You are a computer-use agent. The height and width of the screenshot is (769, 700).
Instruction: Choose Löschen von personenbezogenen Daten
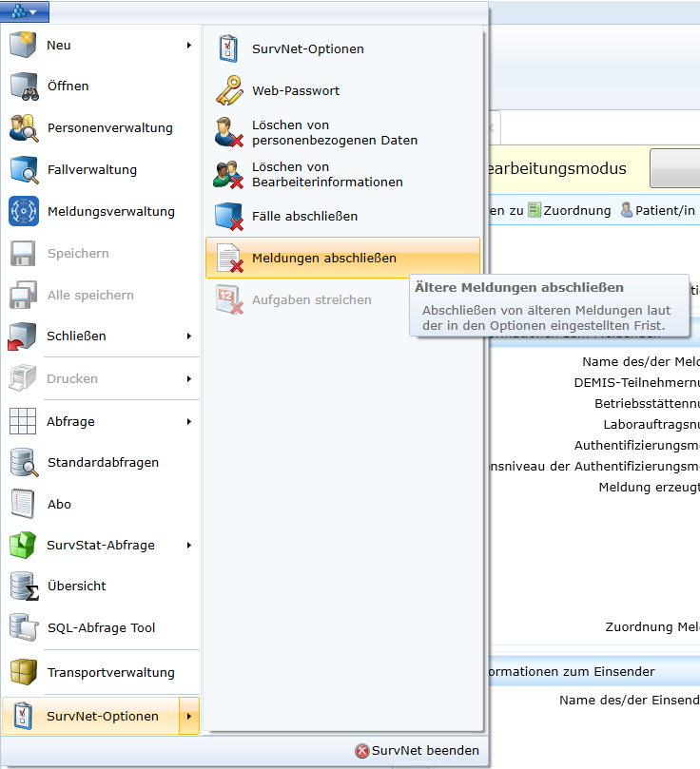tap(334, 133)
